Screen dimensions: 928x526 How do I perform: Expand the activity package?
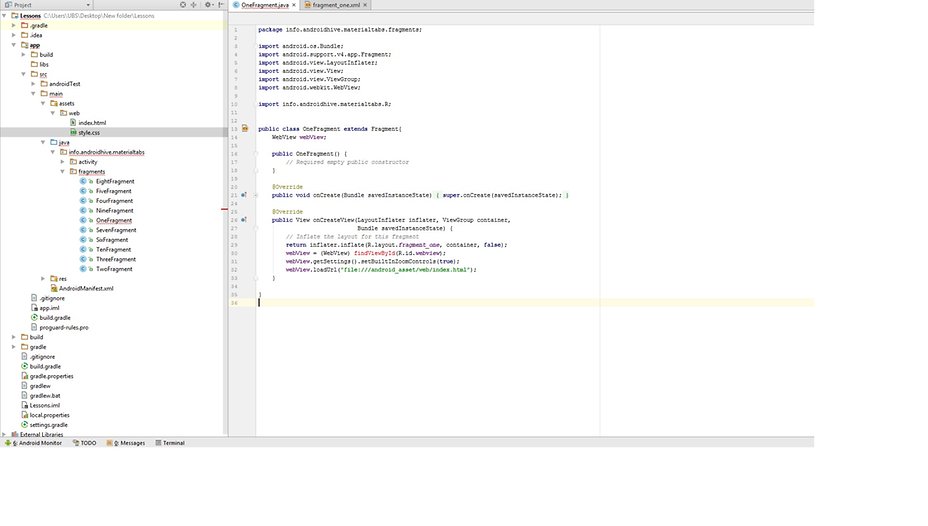coord(63,162)
